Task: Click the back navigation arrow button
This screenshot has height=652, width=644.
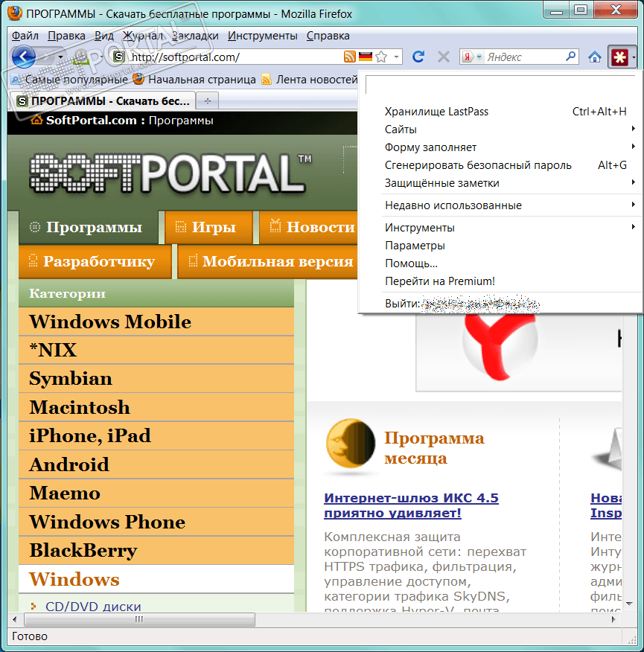Action: [x=24, y=57]
